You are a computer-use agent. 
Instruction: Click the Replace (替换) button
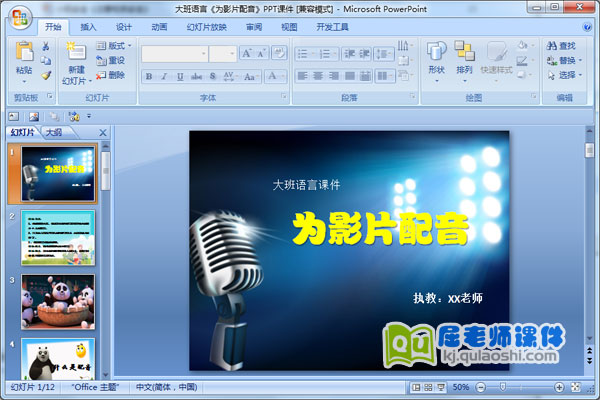pyautogui.click(x=564, y=60)
